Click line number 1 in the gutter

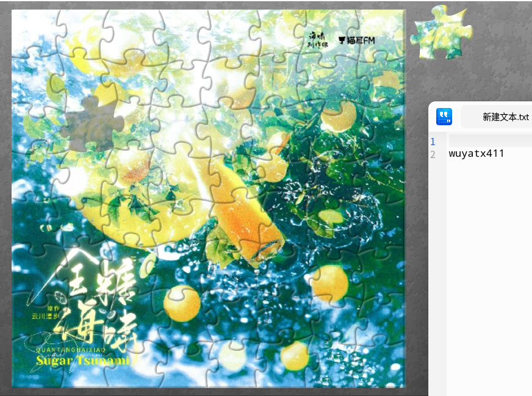coord(433,142)
